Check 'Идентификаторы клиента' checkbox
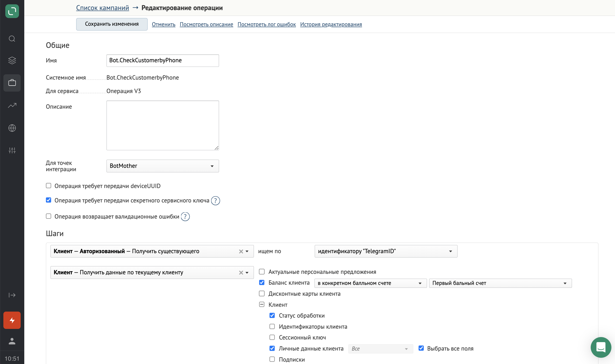 pyautogui.click(x=272, y=326)
